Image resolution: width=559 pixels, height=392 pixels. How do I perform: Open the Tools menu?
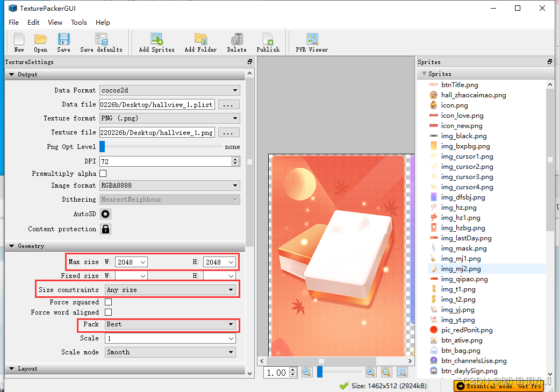point(79,23)
